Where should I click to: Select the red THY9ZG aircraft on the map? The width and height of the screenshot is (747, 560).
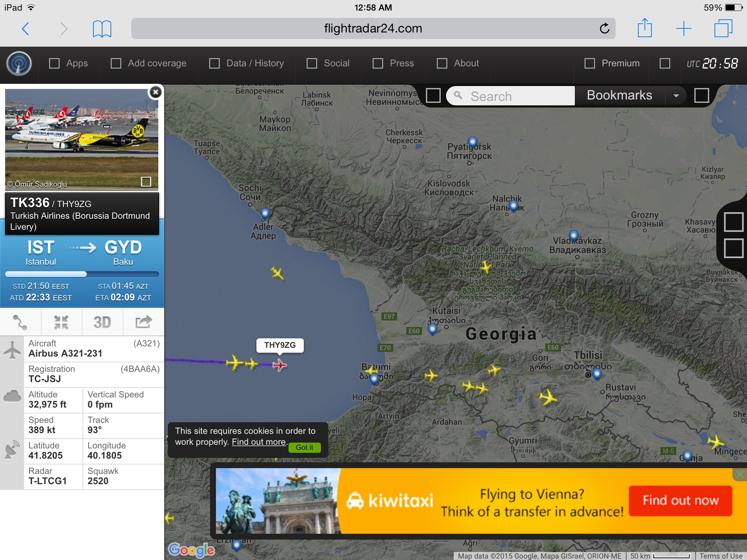279,365
